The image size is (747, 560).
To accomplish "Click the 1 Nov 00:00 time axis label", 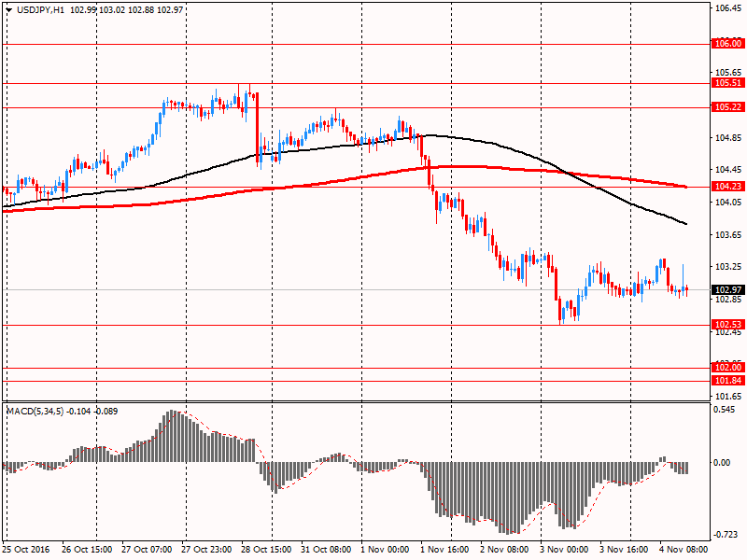I will point(385,550).
